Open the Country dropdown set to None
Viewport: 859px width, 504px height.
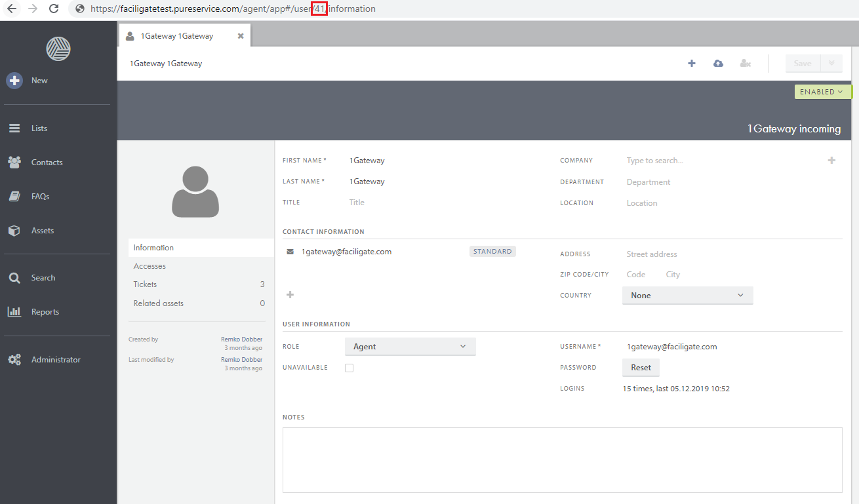pyautogui.click(x=687, y=296)
